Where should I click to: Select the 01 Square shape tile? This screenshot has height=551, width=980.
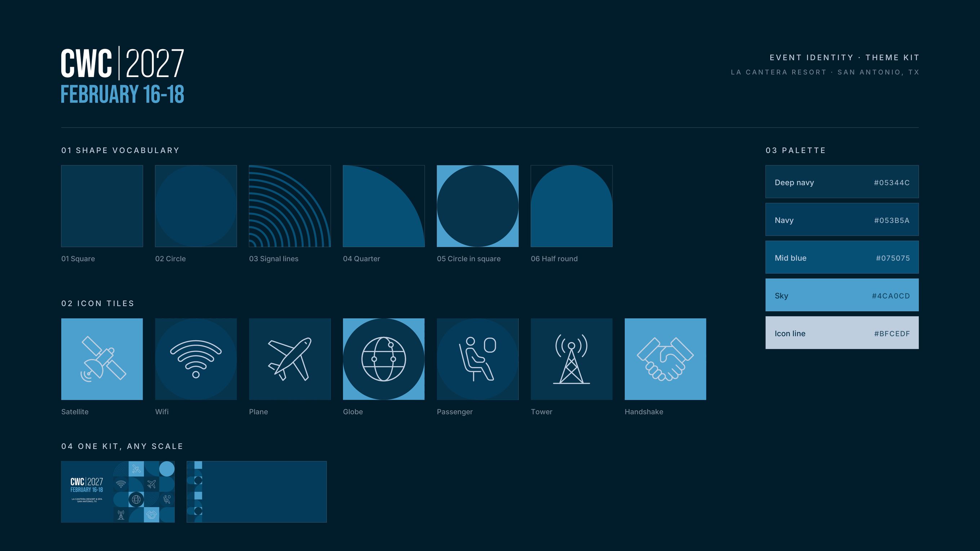[x=102, y=206]
